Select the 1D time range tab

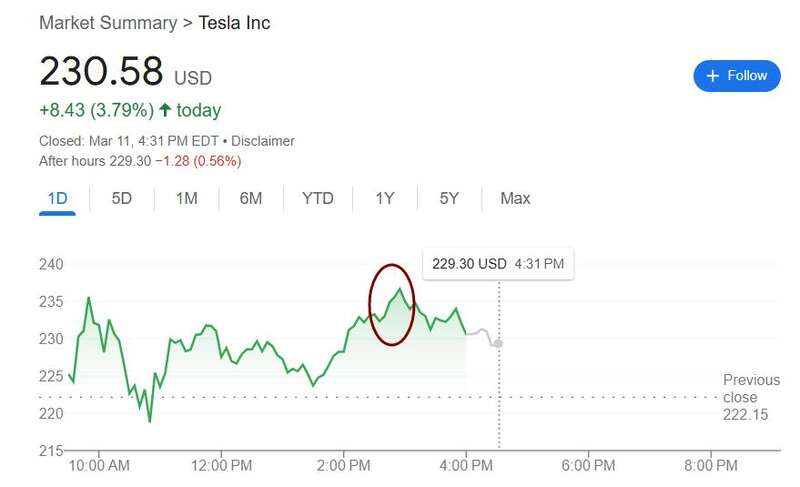click(57, 198)
